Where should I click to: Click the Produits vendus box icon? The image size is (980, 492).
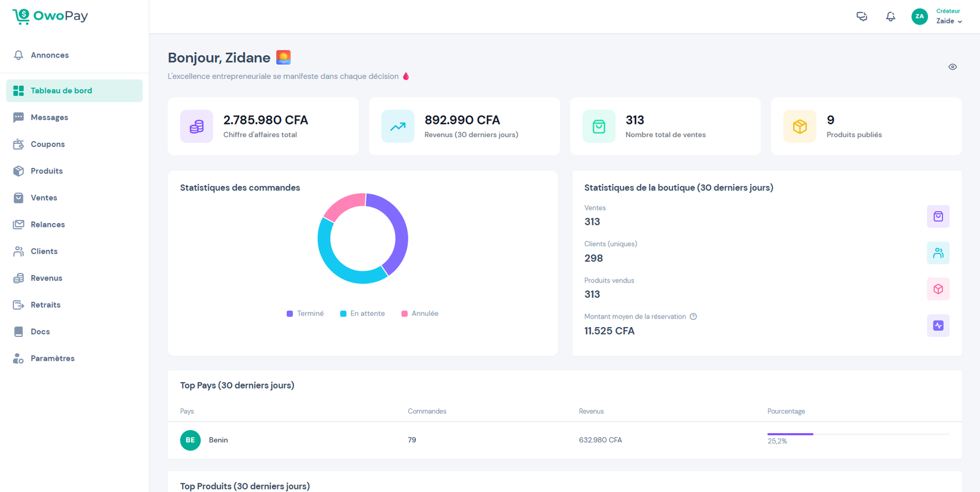pos(938,289)
